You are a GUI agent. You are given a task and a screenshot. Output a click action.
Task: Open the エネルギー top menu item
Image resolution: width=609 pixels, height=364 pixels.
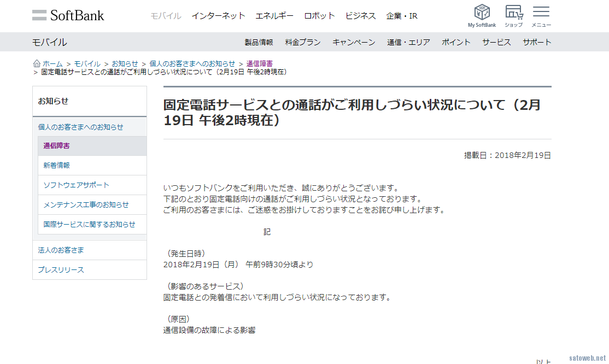point(274,16)
